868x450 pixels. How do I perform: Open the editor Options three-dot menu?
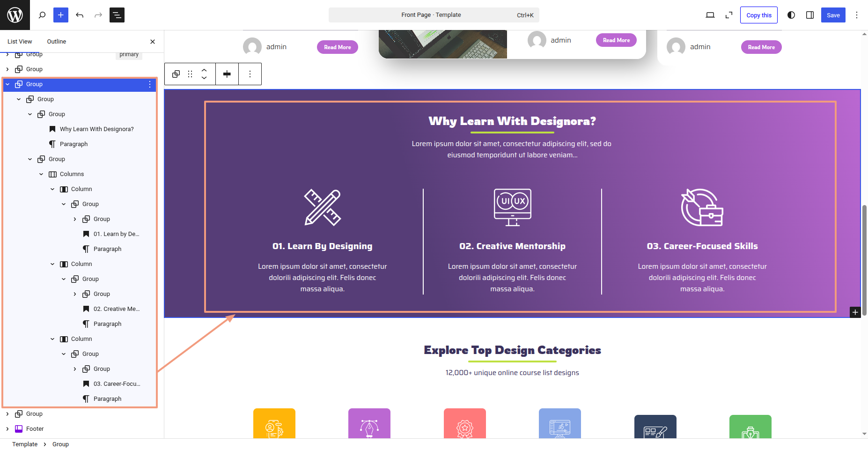pos(857,15)
